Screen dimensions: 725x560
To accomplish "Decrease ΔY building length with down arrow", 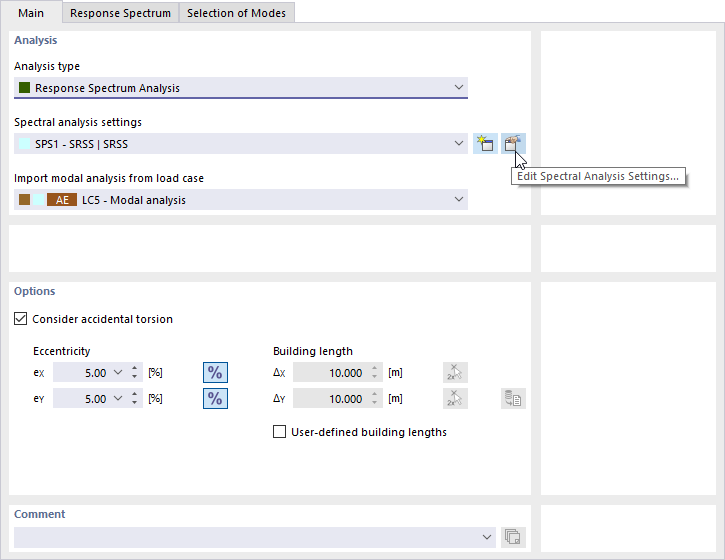I will [375, 403].
